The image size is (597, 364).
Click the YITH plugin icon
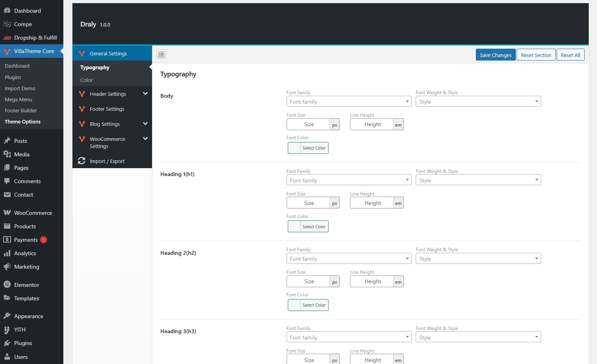tap(7, 330)
